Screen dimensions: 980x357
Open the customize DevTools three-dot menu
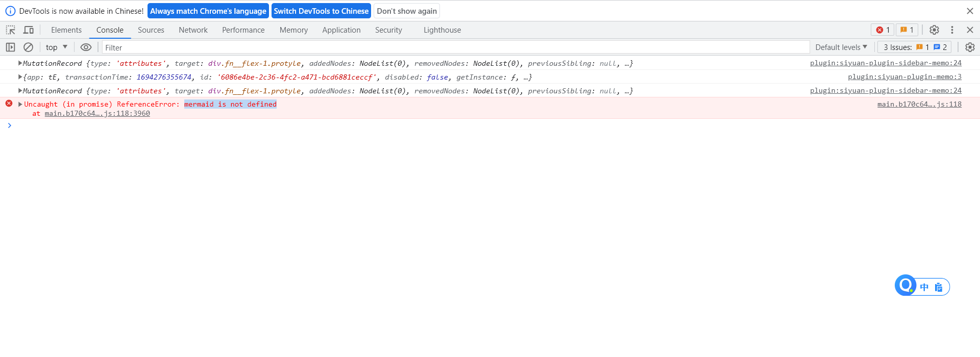click(952, 30)
